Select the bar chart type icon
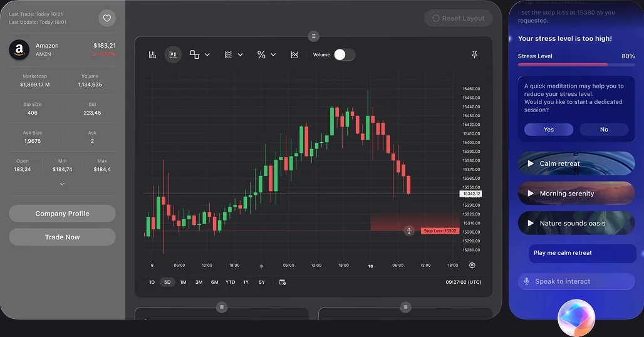644x337 pixels. click(152, 54)
